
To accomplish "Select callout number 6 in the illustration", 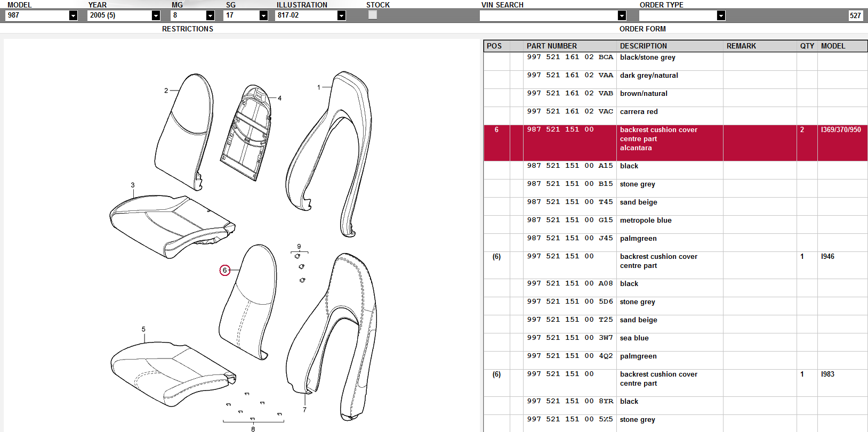I will [225, 271].
